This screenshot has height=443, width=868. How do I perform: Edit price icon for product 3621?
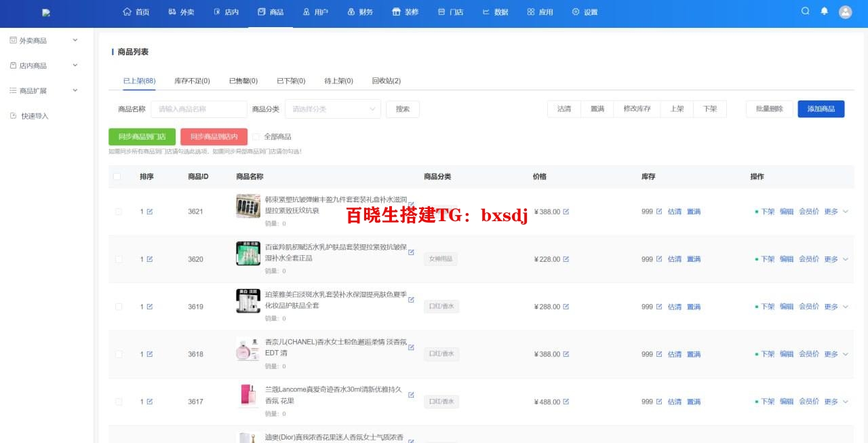tap(566, 212)
